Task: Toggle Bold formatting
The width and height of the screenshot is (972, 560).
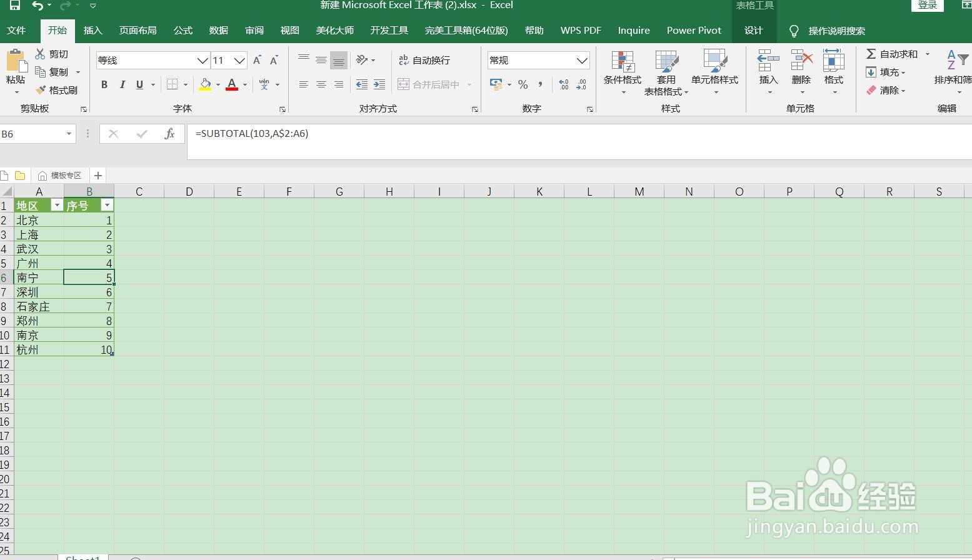Action: (x=104, y=84)
